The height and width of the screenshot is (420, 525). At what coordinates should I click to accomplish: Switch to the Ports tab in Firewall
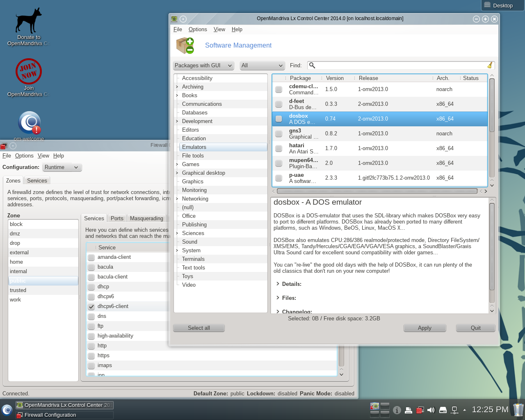[117, 218]
